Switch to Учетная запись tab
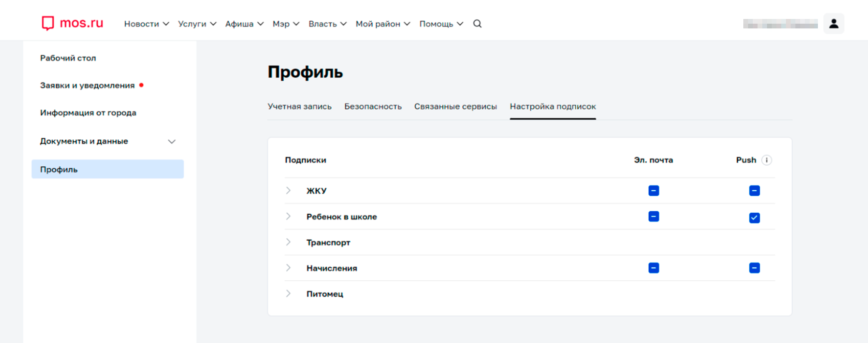The height and width of the screenshot is (343, 868). (299, 107)
